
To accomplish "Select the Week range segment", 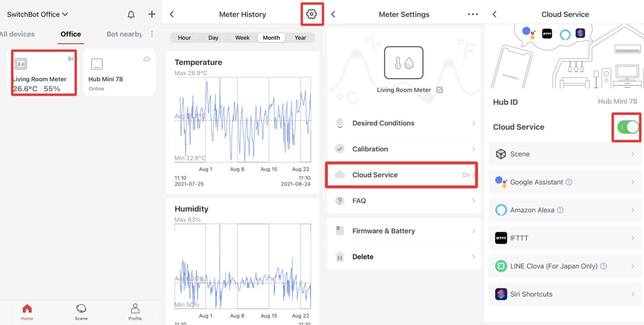I will point(242,38).
